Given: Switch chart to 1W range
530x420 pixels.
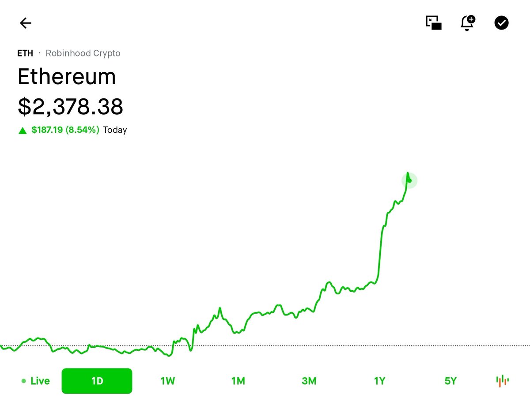Looking at the screenshot, I should point(167,381).
